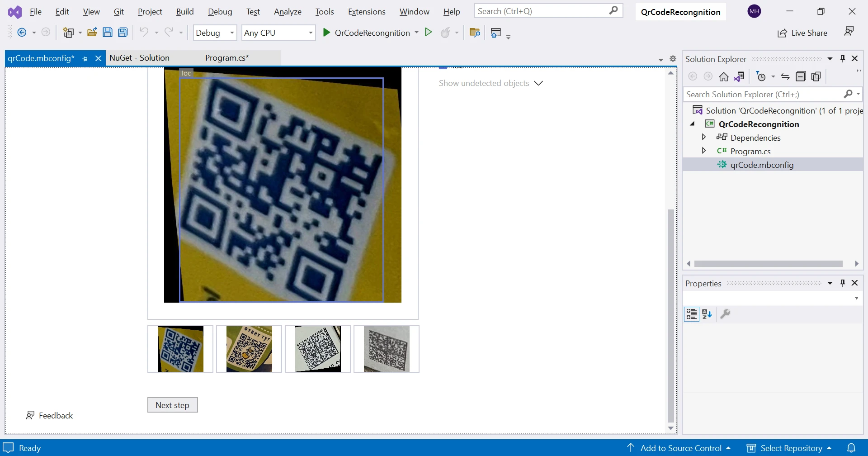Image resolution: width=868 pixels, height=456 pixels.
Task: Switch to the Program.cs tab
Action: pos(227,58)
